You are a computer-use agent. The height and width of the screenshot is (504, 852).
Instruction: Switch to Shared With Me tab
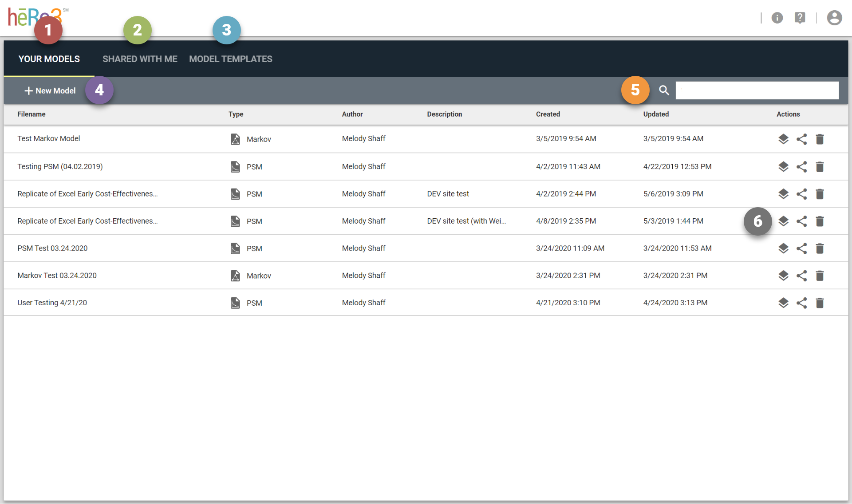[140, 59]
